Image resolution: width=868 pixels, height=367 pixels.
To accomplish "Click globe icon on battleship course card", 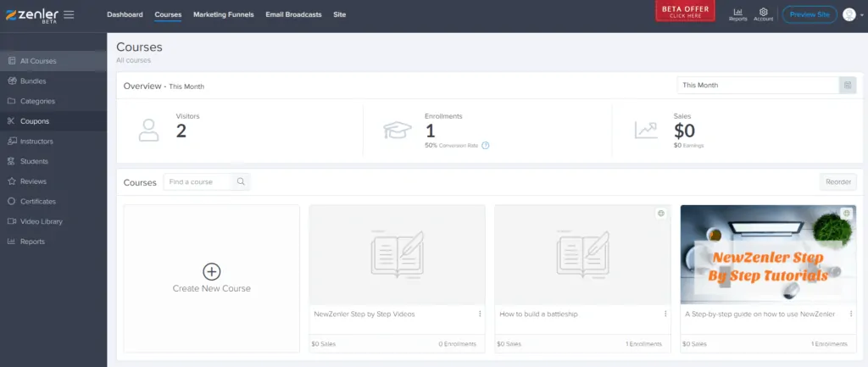I will 661,214.
